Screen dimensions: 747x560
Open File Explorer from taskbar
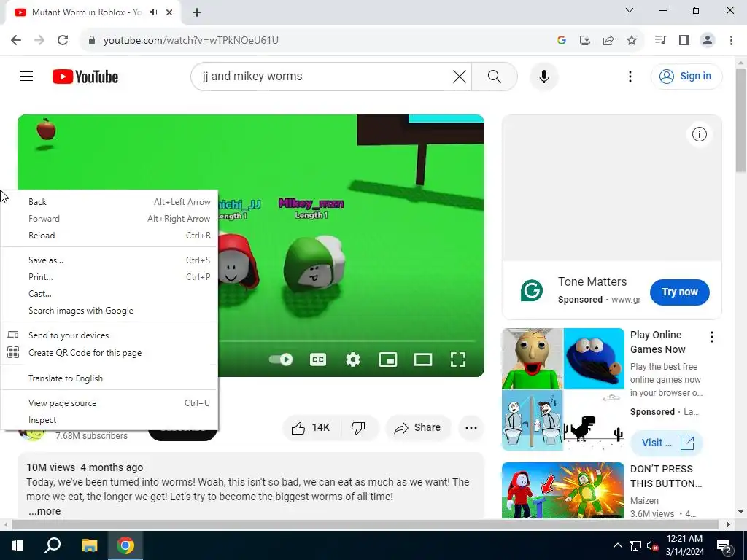89,545
